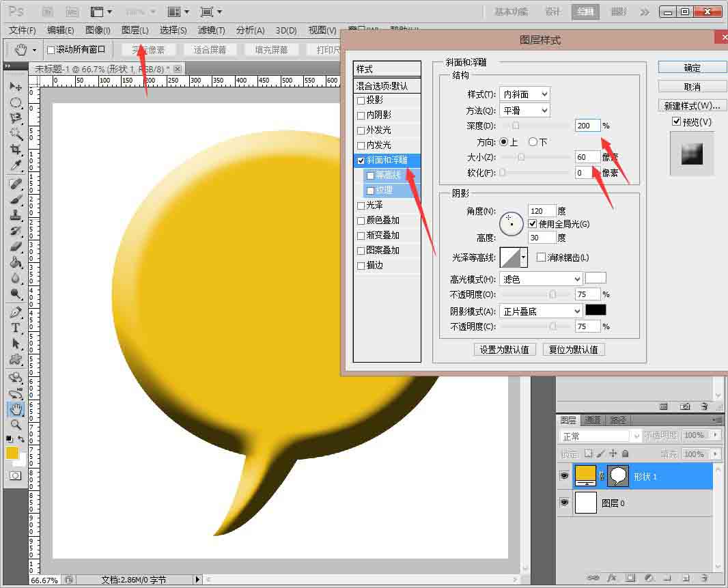Click link layers icon at panel bottom
This screenshot has width=728, height=588.
pos(593,578)
